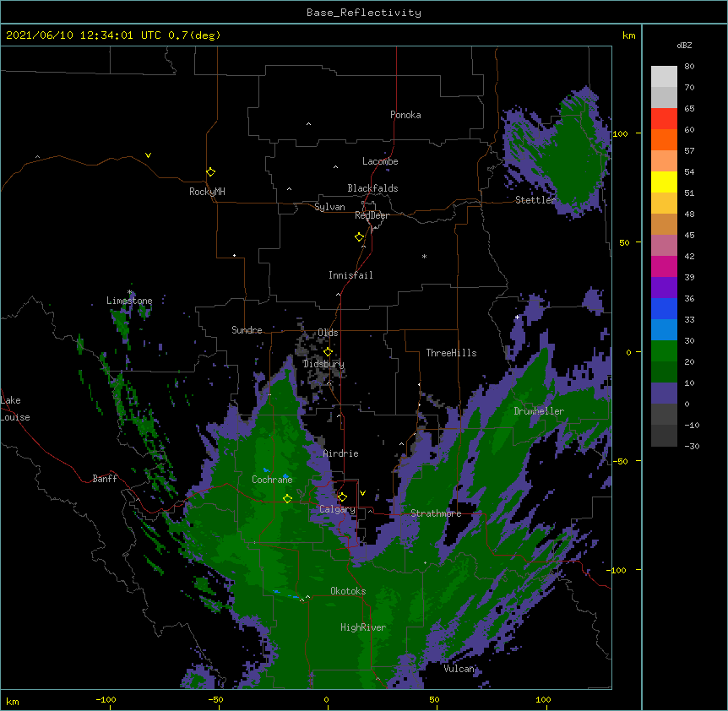This screenshot has width=728, height=711.
Task: Select the white asterisk marker east of Innisfail
Action: 424,256
